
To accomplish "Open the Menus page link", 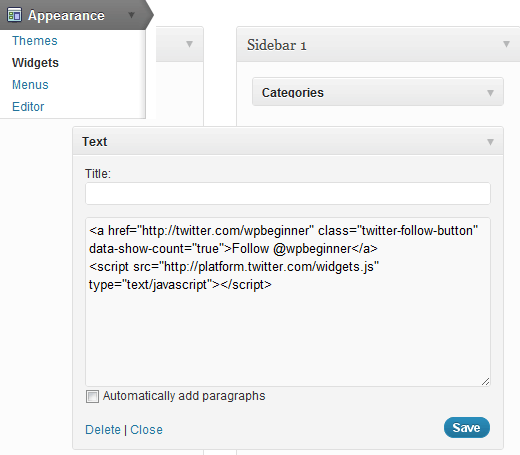I will tap(30, 85).
